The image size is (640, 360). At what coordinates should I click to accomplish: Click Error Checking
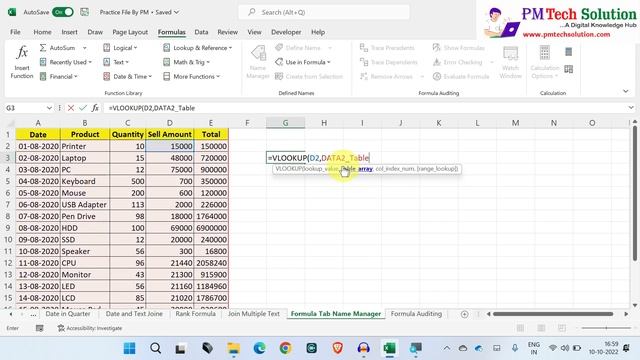pos(458,62)
